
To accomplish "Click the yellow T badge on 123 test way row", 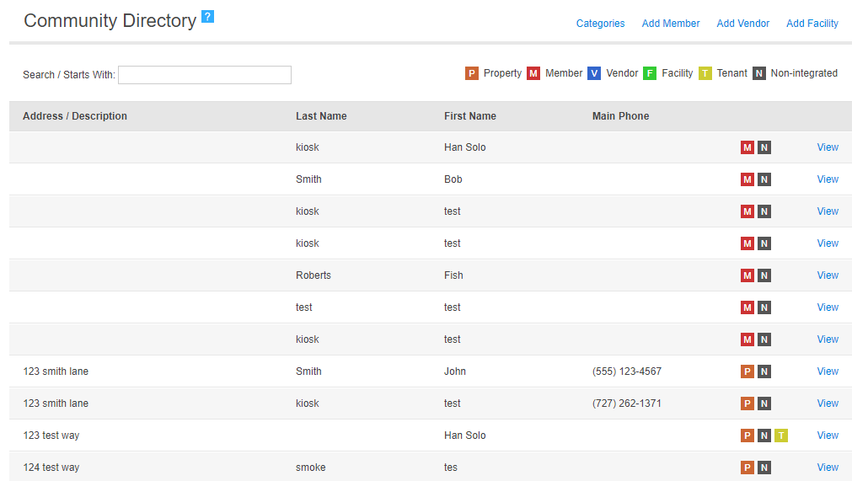I will pyautogui.click(x=781, y=436).
